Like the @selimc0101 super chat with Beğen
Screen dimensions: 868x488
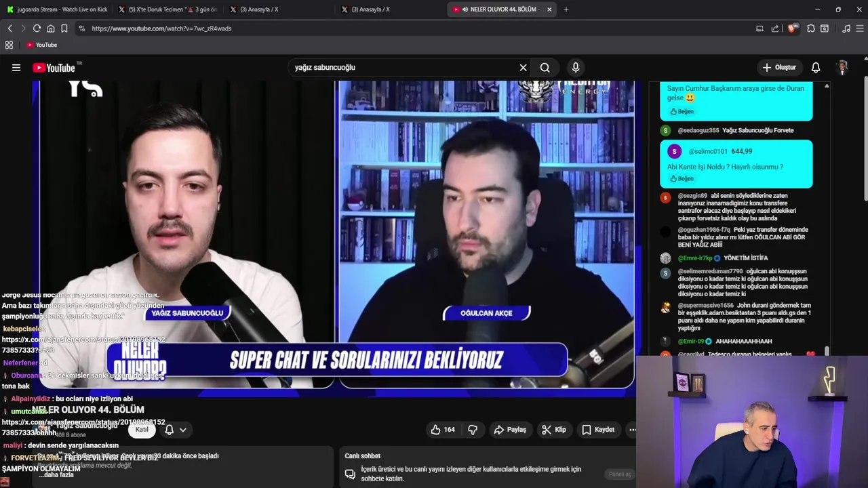coord(682,178)
